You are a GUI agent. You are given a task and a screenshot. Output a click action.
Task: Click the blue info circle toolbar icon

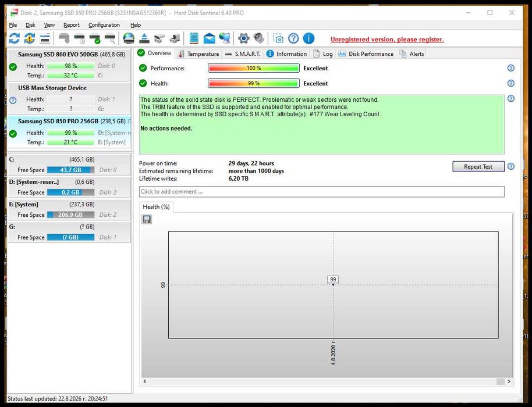pos(308,38)
